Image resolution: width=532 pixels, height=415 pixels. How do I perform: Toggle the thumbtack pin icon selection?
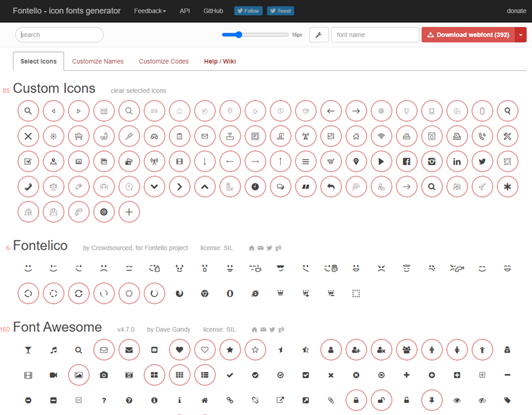coord(432,400)
